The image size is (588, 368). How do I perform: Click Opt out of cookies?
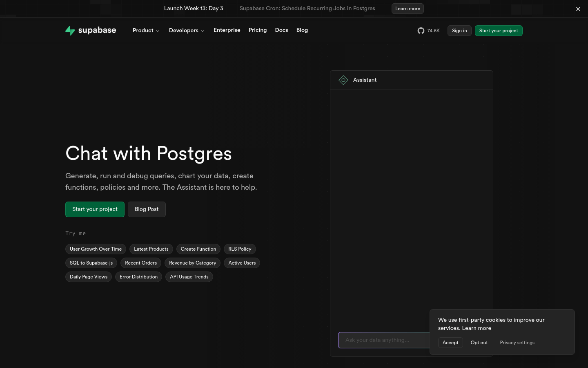479,343
